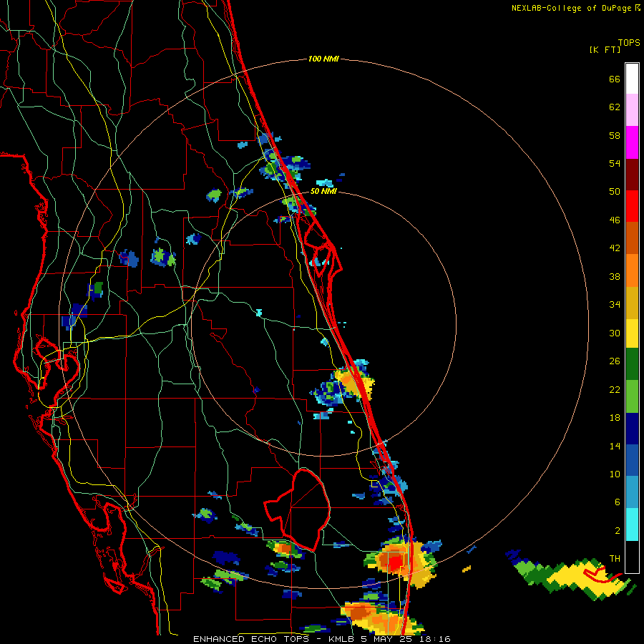This screenshot has width=644, height=644.
Task: Click the [K FT] units label
Action: [605, 49]
